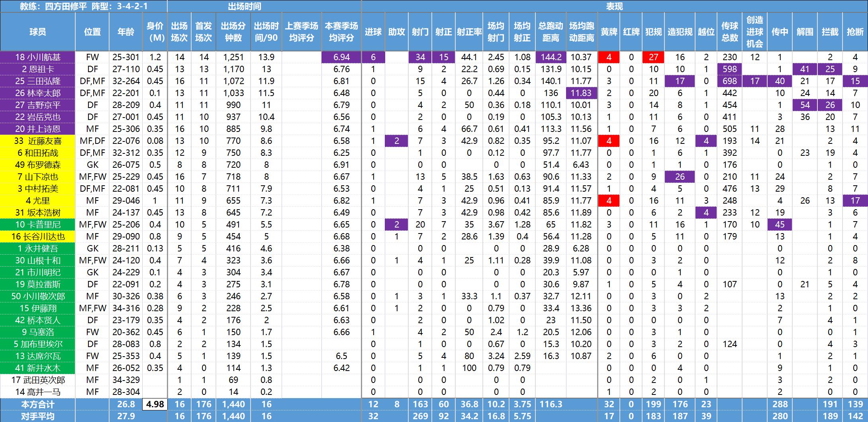Select the 本方合计 row label

pyautogui.click(x=38, y=404)
